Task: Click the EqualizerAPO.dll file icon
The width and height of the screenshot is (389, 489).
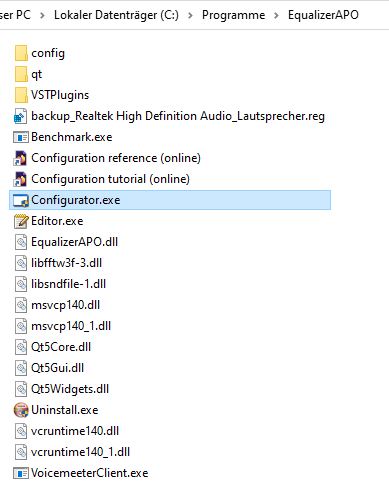Action: (x=21, y=242)
